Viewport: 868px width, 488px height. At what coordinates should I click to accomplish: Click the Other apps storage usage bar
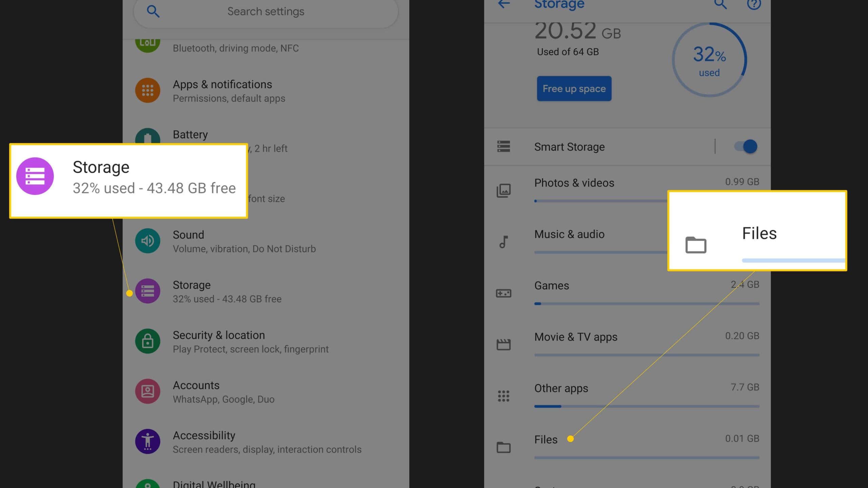pos(647,406)
